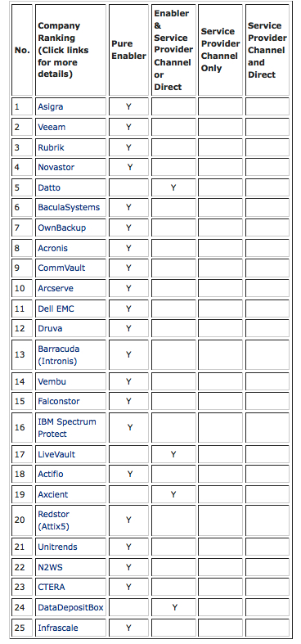Open the DataDepositBox link
The image size is (301, 644).
(x=70, y=607)
